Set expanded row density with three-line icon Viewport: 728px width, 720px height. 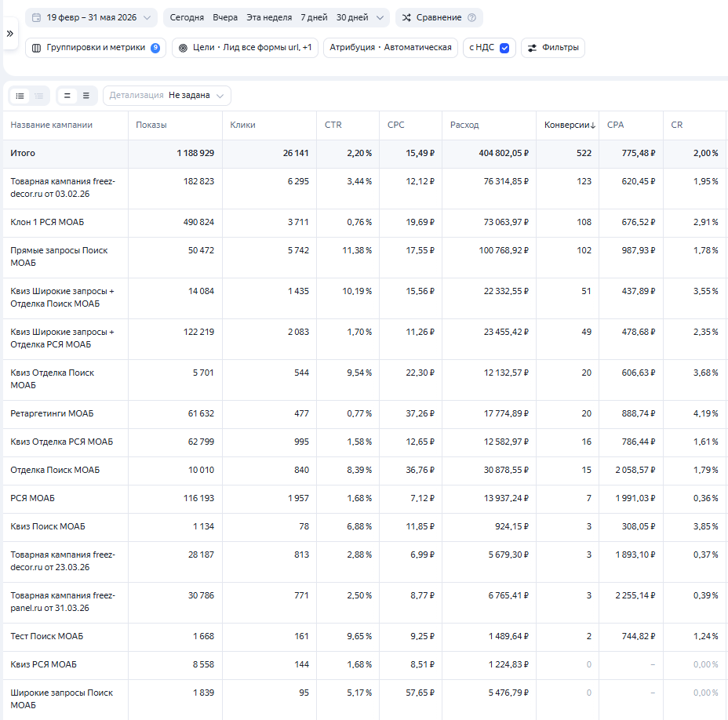86,96
